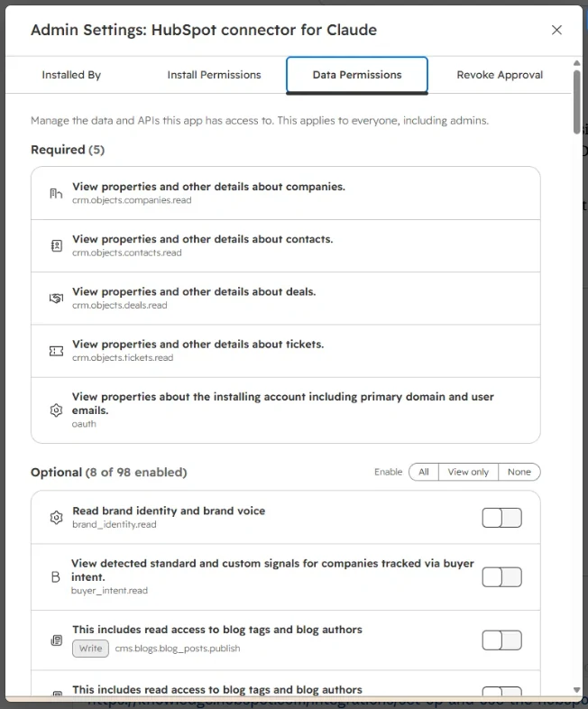Click the Write badge on blog posts row

click(90, 649)
